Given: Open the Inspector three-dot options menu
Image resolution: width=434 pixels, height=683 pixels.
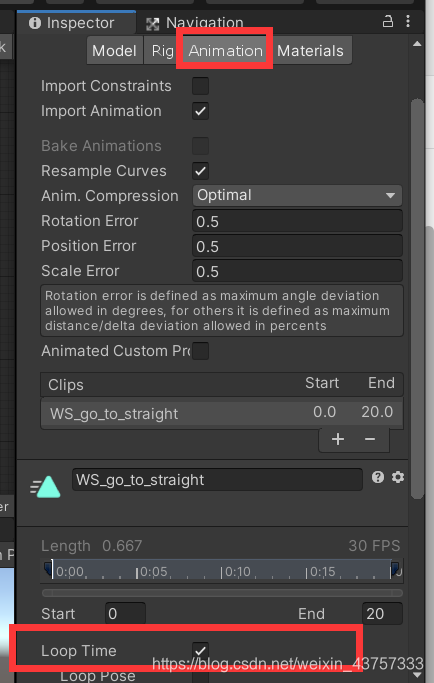Looking at the screenshot, I should pos(408,21).
